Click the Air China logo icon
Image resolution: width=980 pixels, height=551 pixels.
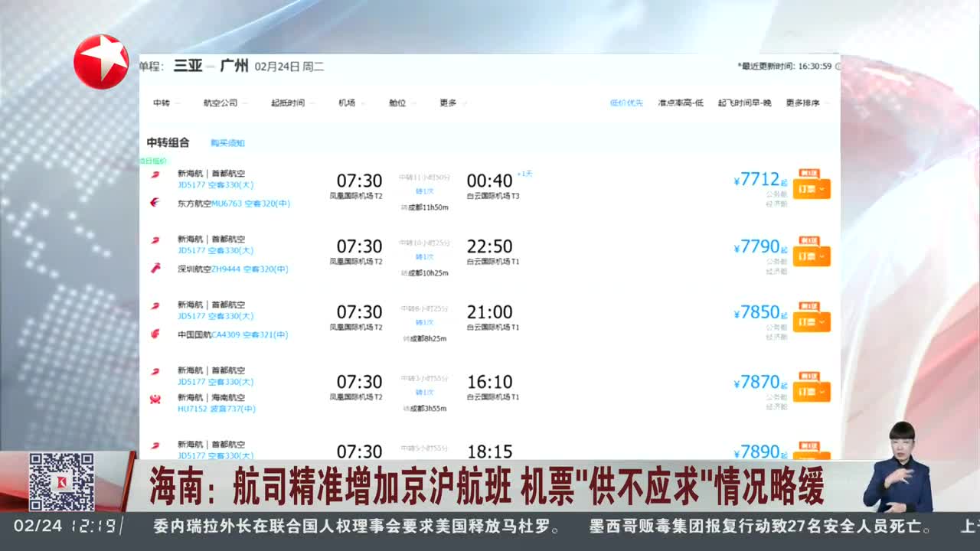(x=155, y=334)
